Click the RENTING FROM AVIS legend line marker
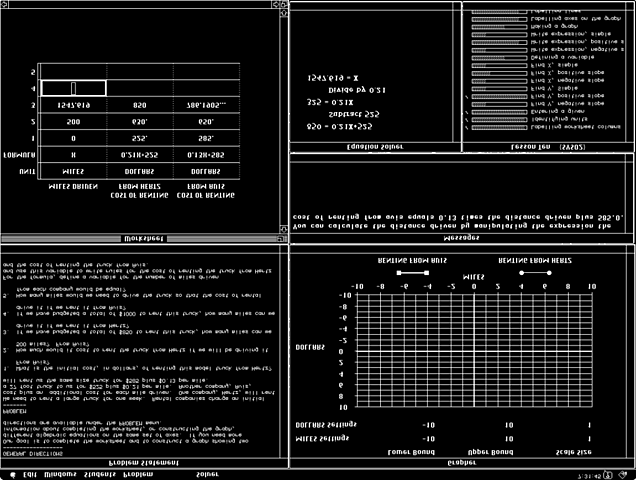The width and height of the screenshot is (636, 480). tap(413, 273)
